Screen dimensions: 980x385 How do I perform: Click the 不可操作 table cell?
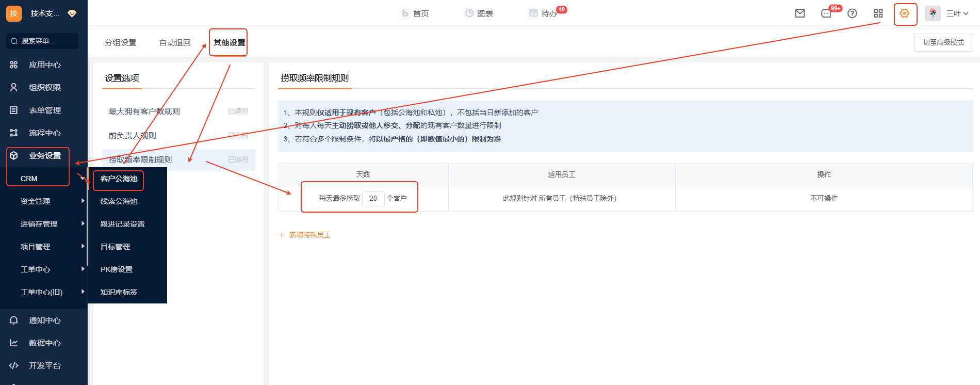824,198
